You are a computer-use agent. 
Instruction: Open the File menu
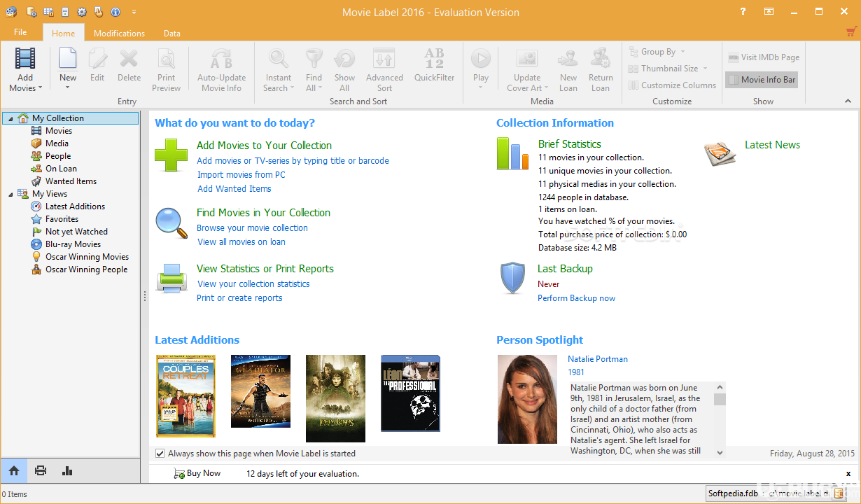(20, 32)
